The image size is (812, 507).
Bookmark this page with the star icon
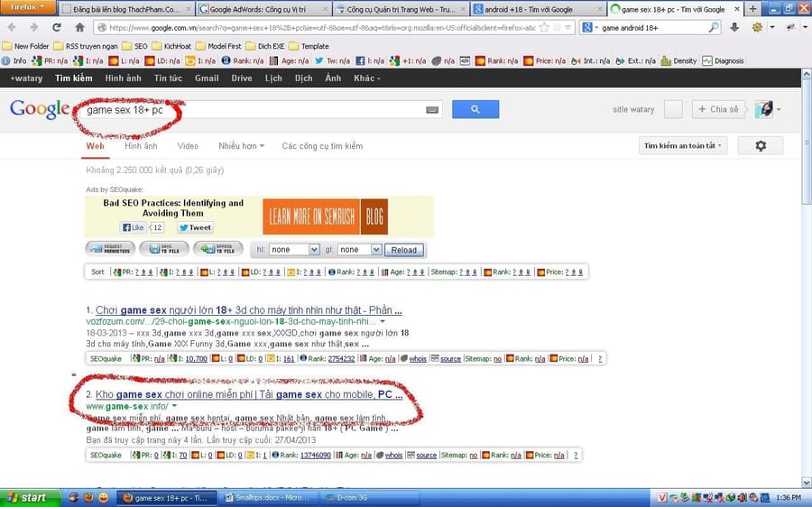coord(544,27)
